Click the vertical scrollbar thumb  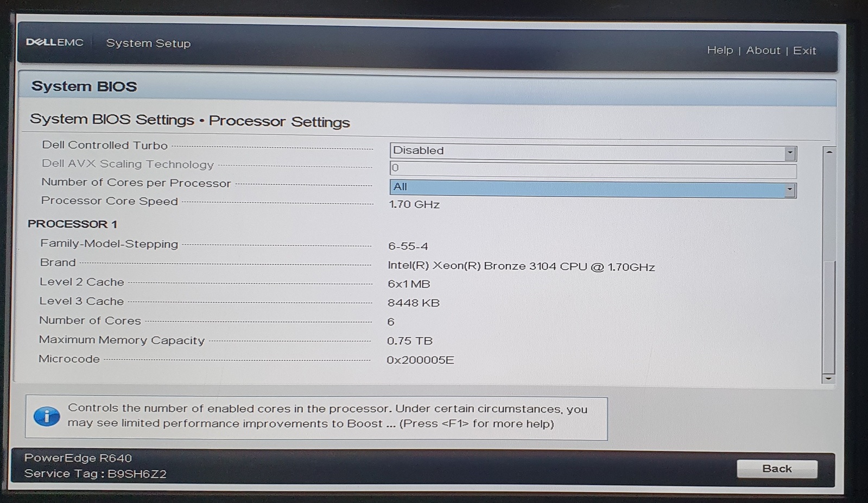click(829, 317)
